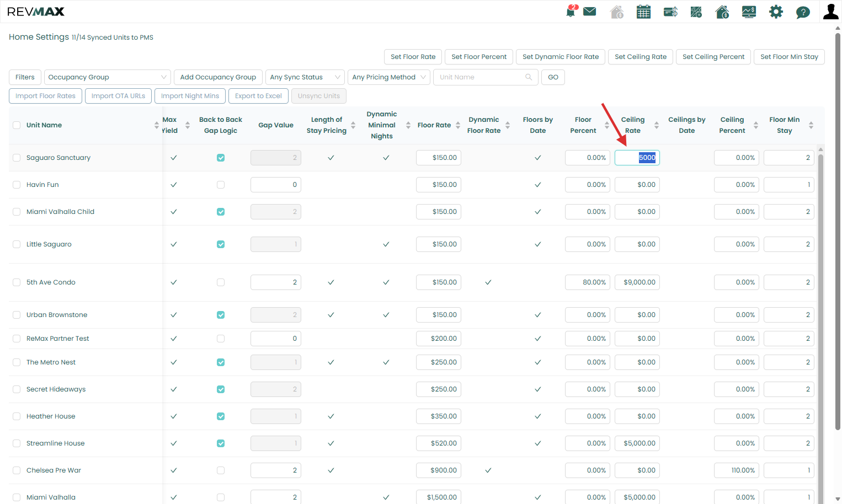Sort by the Floor Percent column
Screen dimensions: 842x504
point(607,125)
